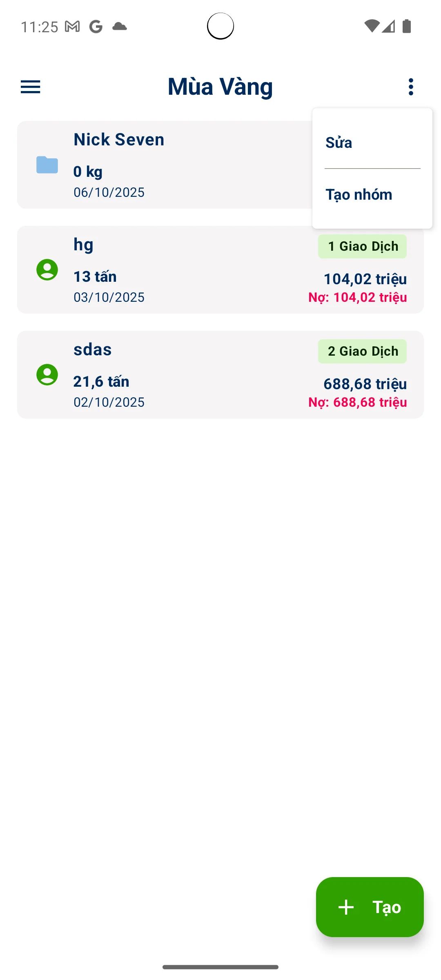Tap the cloud notification icon in status bar
Viewport: 441px width, 980px height.
(x=119, y=27)
